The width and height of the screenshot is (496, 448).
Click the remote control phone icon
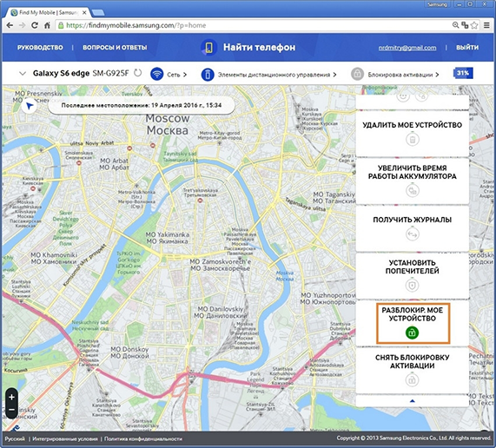208,75
